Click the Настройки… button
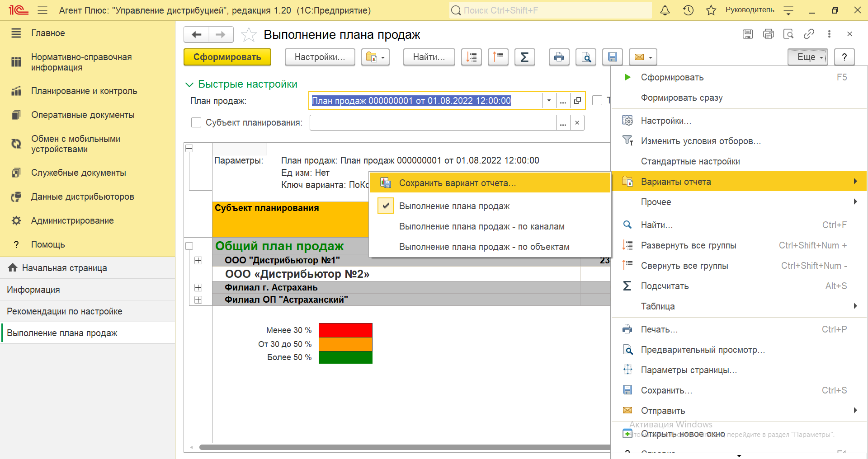Screen dimensions: 868x459 tap(320, 57)
